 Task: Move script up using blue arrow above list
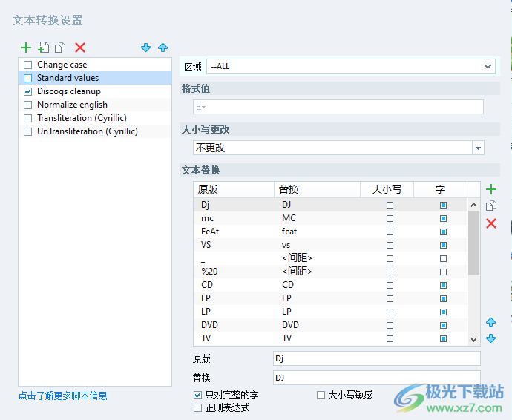coord(163,47)
